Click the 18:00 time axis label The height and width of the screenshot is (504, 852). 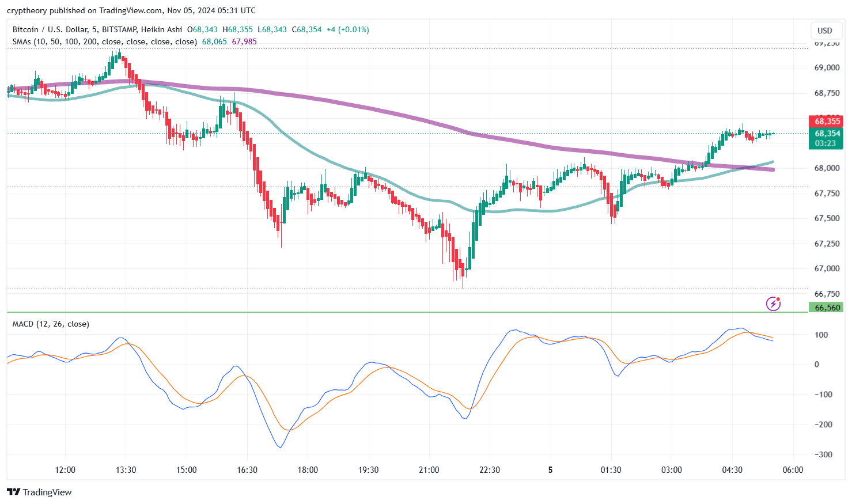pyautogui.click(x=308, y=470)
